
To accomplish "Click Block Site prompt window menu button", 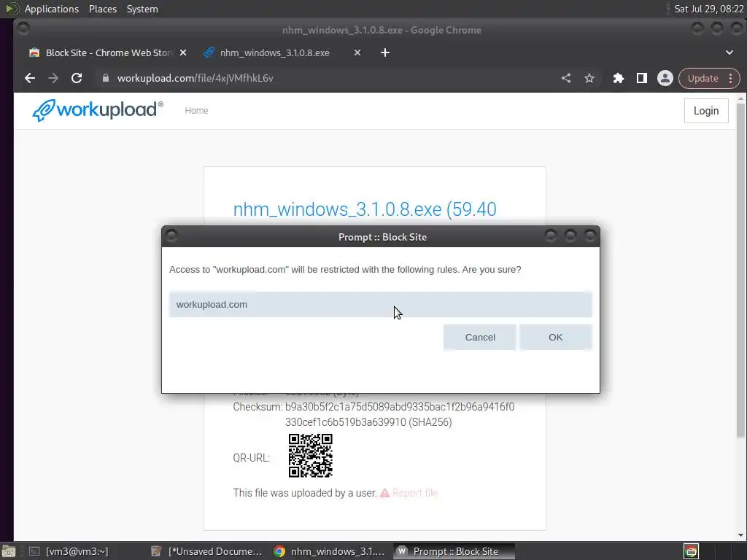I will click(172, 236).
